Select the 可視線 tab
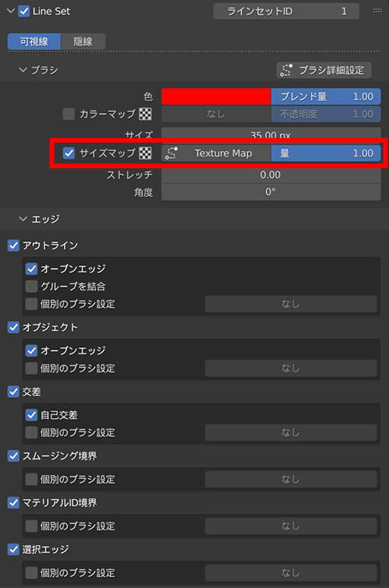This screenshot has width=389, height=588. tap(34, 41)
